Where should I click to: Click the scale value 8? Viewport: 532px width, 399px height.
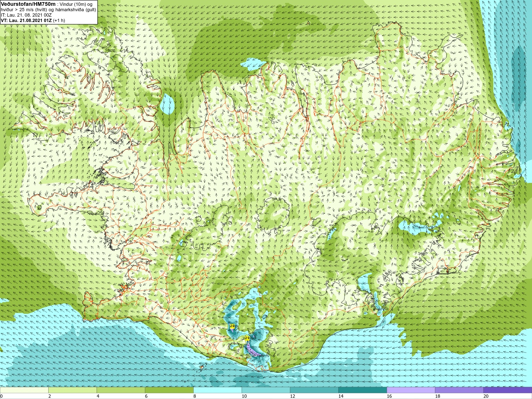coord(195,396)
